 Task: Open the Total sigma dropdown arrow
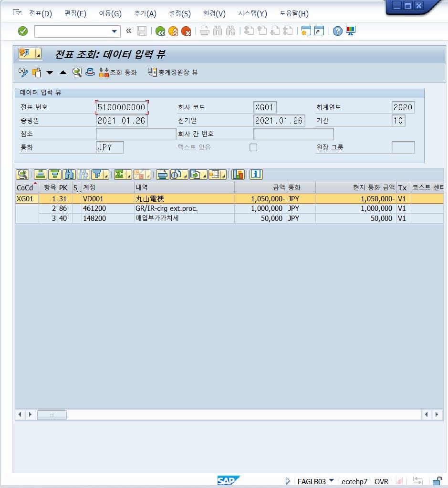(129, 175)
